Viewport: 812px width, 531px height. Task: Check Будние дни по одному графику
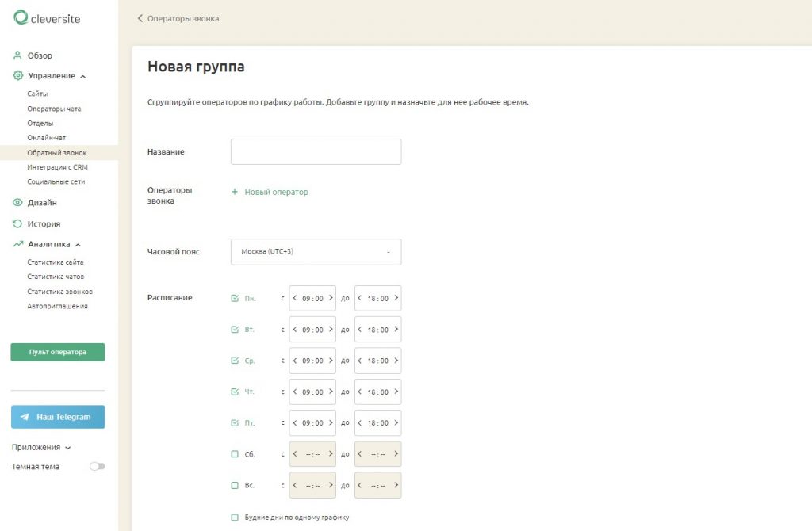click(x=235, y=517)
